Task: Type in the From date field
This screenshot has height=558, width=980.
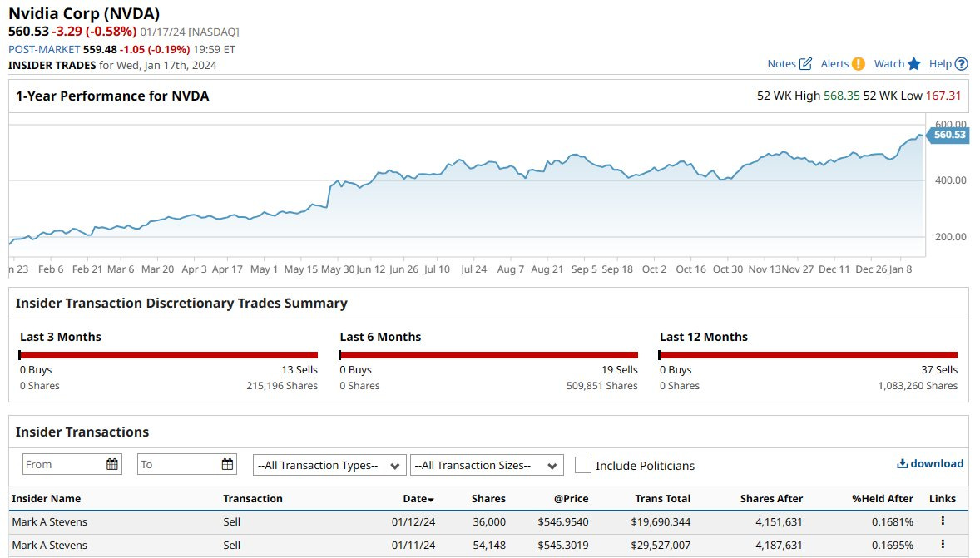Action: [62, 465]
